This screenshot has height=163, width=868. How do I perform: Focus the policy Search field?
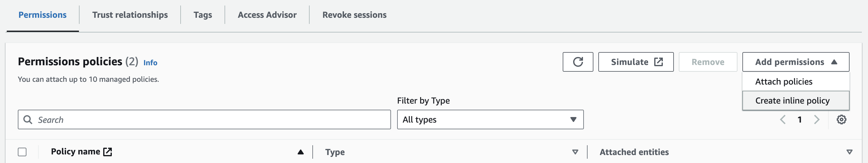pos(204,119)
